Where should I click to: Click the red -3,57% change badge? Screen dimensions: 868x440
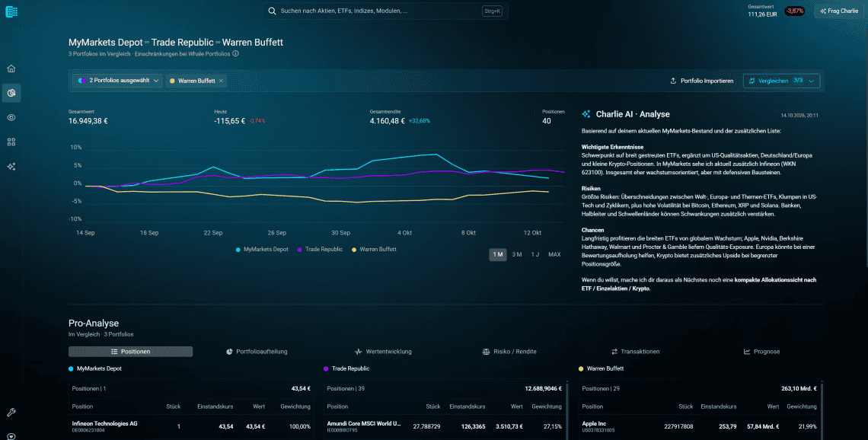click(x=794, y=11)
